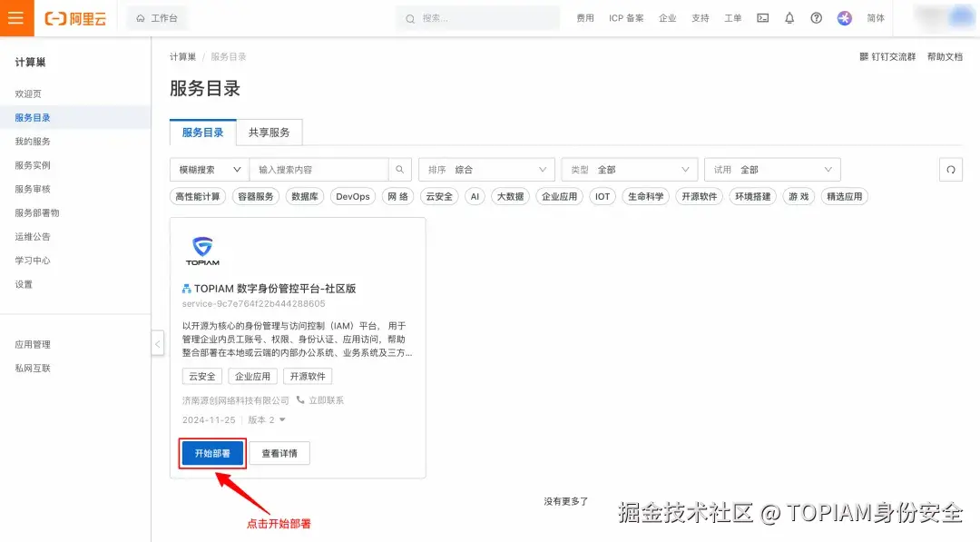Click the refresh icon button

951,170
